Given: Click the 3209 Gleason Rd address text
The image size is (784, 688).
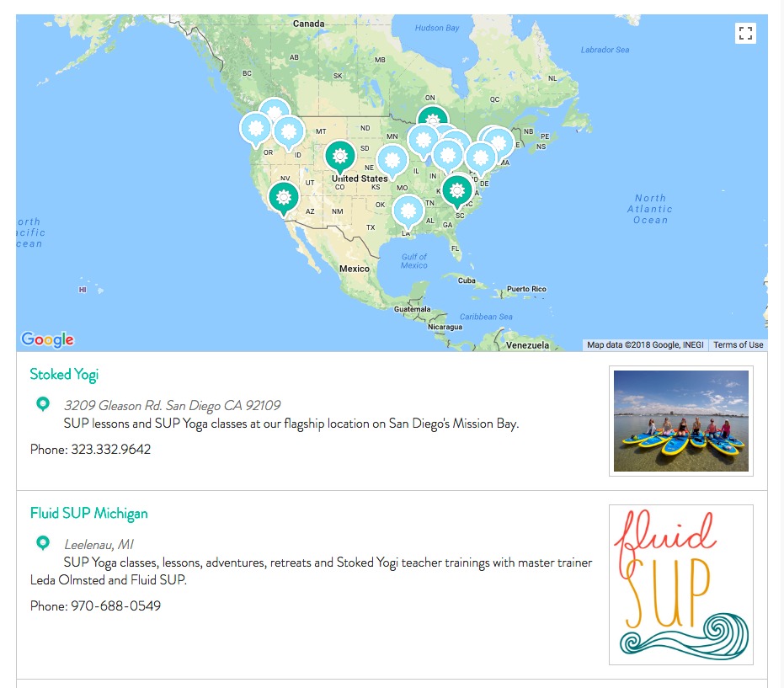Looking at the screenshot, I should [172, 405].
